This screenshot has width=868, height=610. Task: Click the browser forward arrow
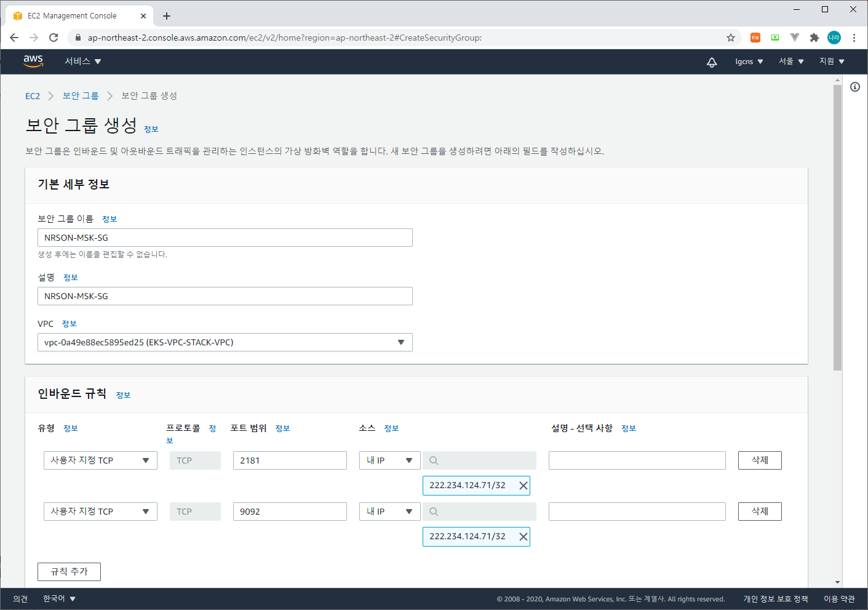(34, 38)
